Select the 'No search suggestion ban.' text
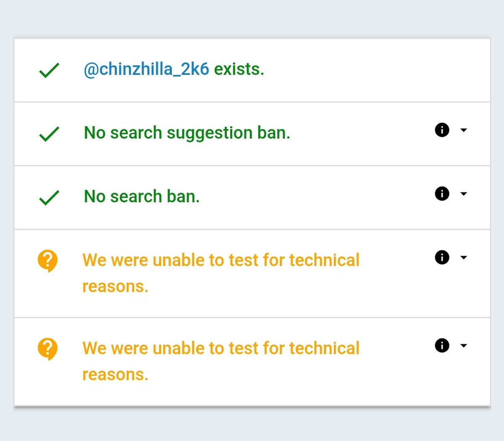 click(x=187, y=133)
